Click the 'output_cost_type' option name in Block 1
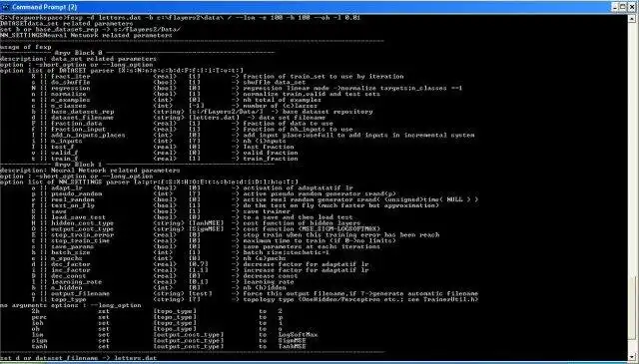The width and height of the screenshot is (639, 364). pyautogui.click(x=82, y=228)
